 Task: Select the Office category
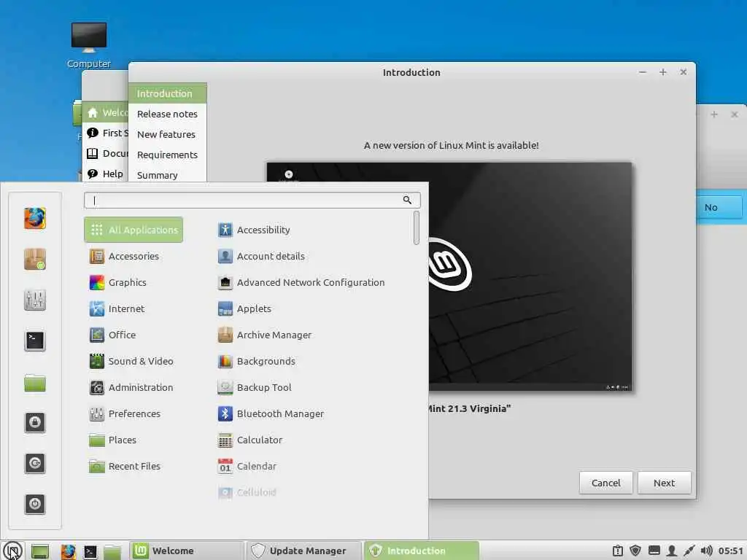point(112,335)
